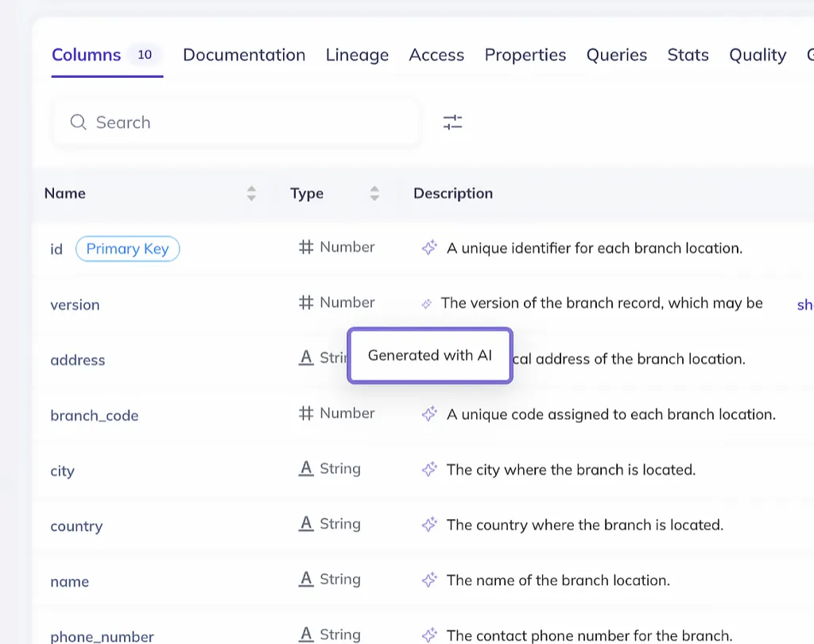Click AI sparkle icon on name description

coord(429,580)
